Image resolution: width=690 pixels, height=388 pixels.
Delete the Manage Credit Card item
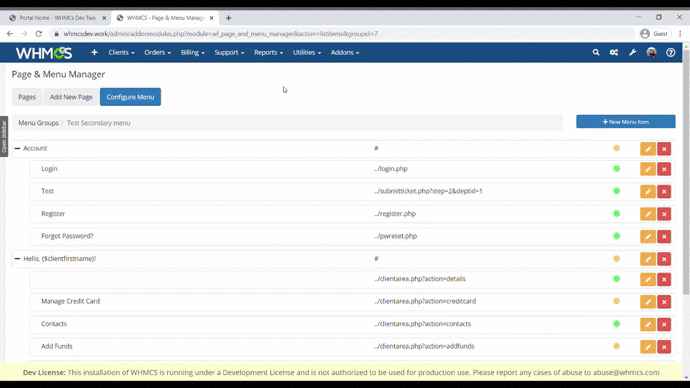(x=664, y=302)
